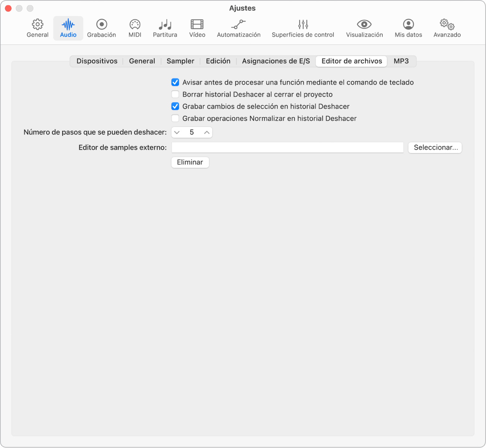Click the Seleccionar... button

click(x=435, y=147)
